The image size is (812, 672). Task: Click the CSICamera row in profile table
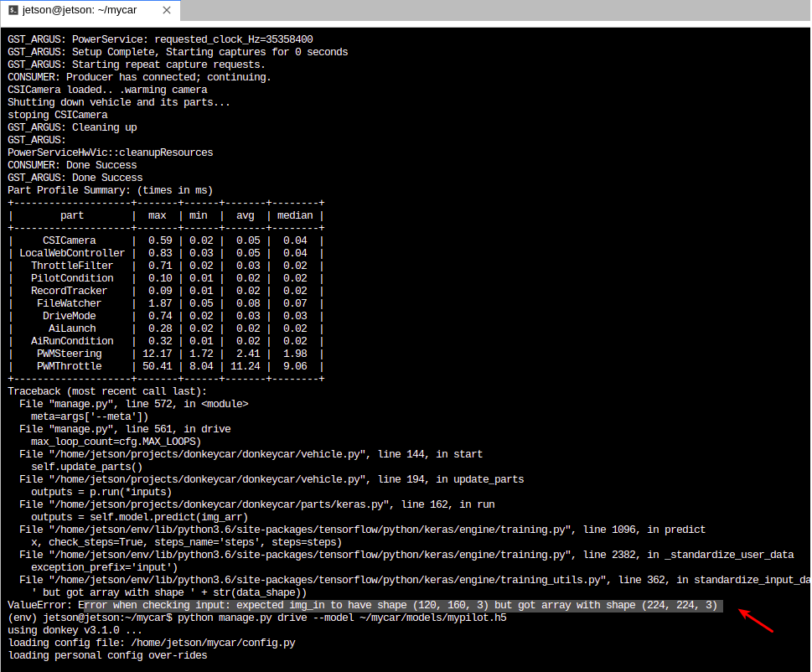pos(166,240)
